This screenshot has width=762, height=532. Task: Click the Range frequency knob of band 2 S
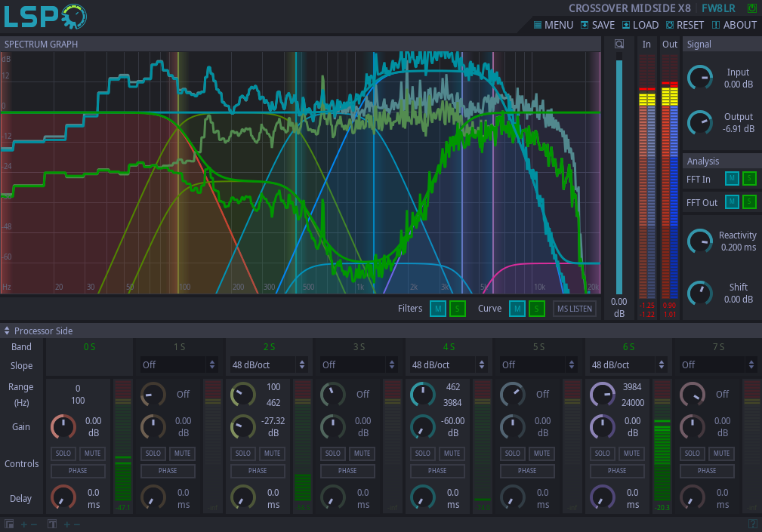(243, 395)
